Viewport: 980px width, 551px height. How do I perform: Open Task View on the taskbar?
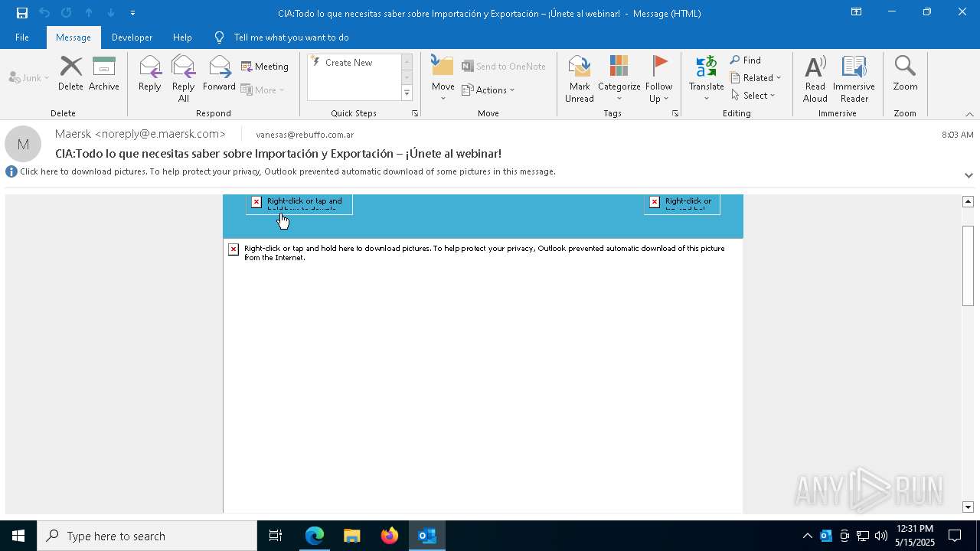(x=276, y=536)
